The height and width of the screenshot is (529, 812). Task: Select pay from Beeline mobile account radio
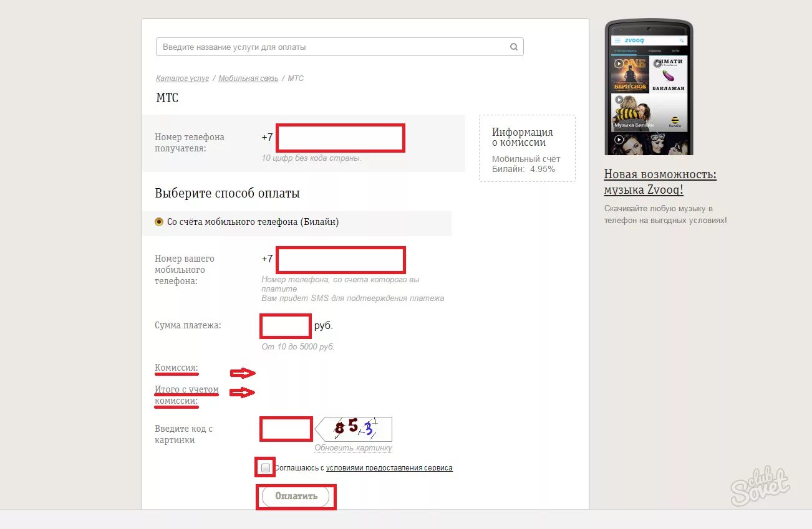159,222
